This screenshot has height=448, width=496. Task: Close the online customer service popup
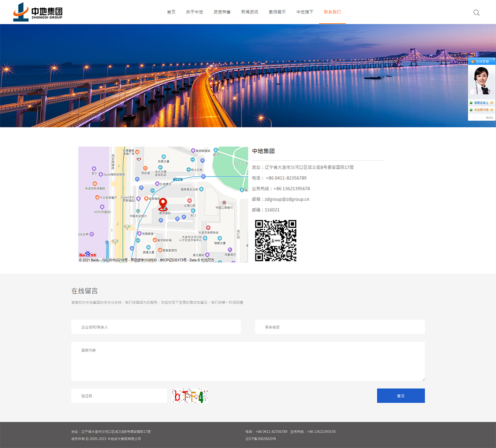pyautogui.click(x=494, y=59)
